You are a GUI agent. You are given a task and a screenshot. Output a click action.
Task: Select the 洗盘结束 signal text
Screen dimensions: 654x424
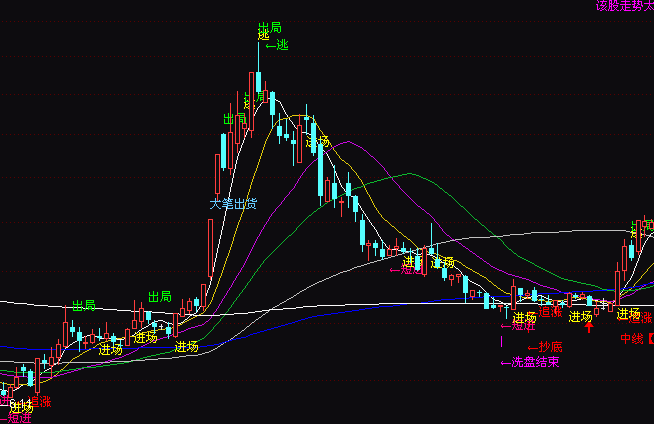click(x=529, y=362)
